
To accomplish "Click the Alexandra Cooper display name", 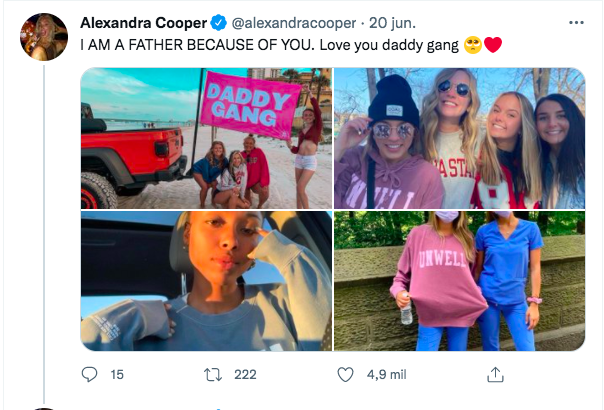I will click(144, 22).
